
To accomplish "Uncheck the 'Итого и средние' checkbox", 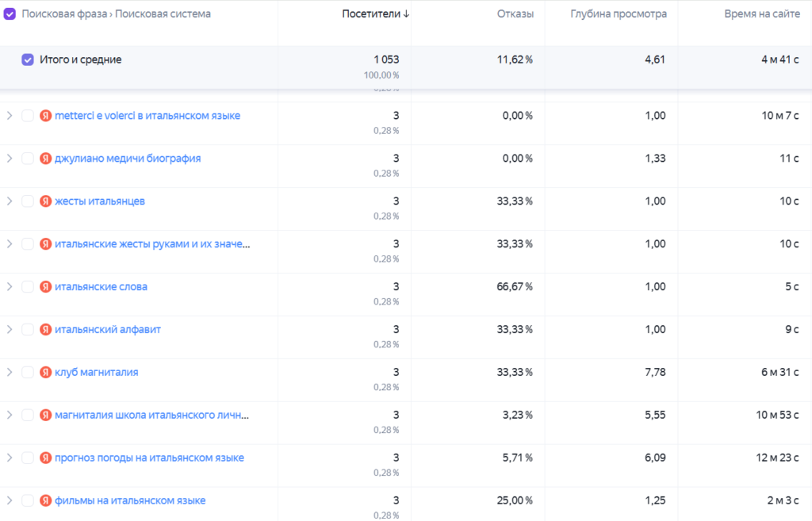I will pos(28,59).
